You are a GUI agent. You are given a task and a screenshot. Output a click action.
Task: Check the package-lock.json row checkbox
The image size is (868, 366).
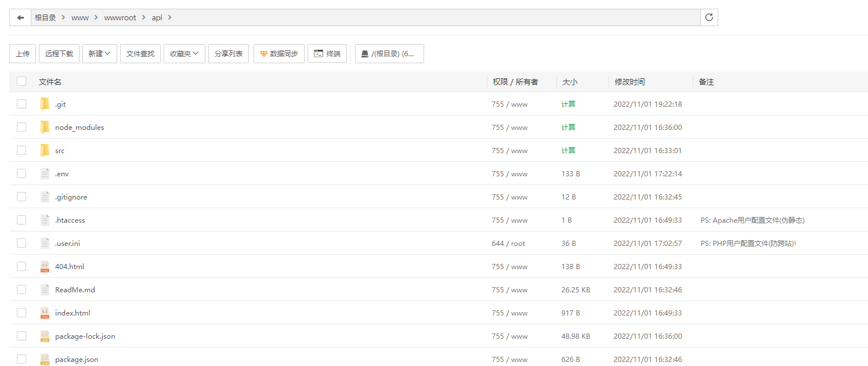coord(21,336)
